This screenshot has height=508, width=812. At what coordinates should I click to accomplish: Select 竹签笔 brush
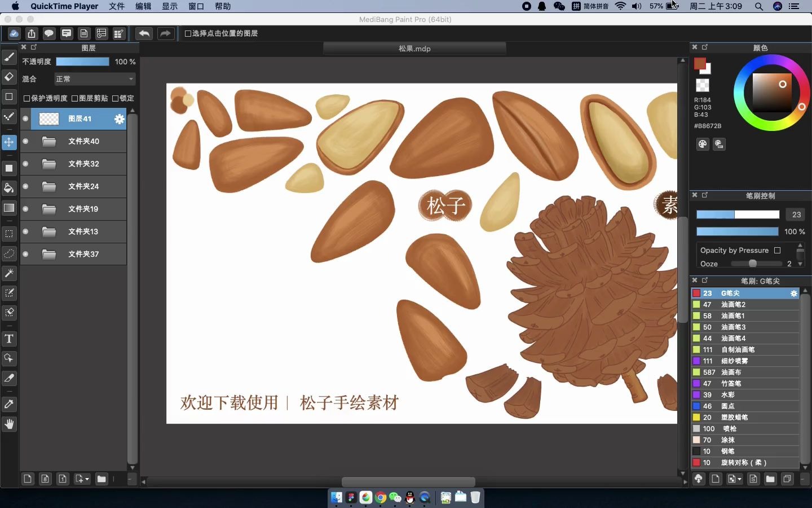pyautogui.click(x=745, y=383)
